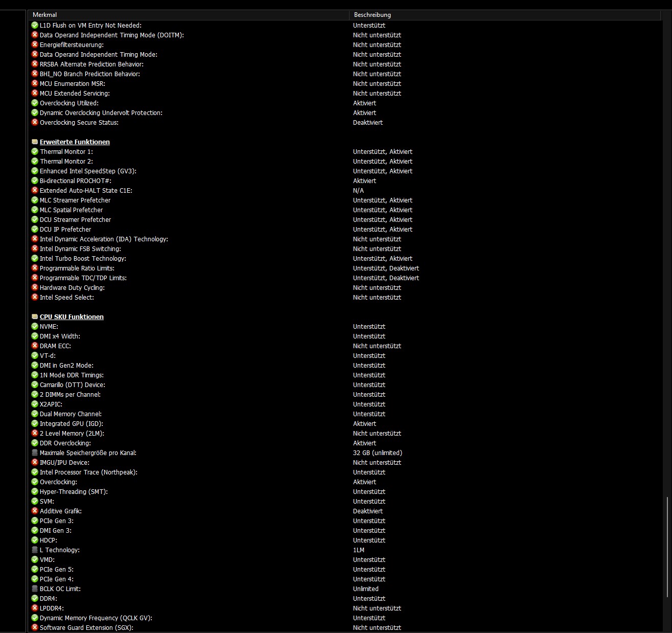Image resolution: width=672 pixels, height=633 pixels.
Task: Select the Camarillo (DTT) Device row
Action: click(x=345, y=385)
